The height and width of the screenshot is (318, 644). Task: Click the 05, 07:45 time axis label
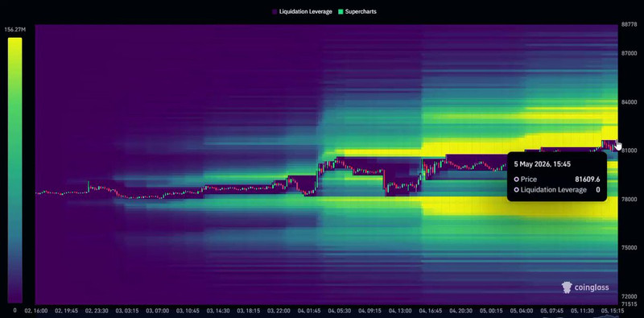552,311
